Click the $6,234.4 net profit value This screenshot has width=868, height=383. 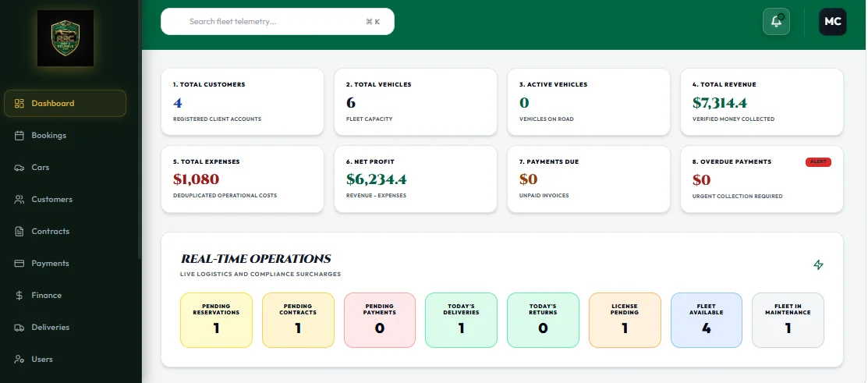(x=377, y=179)
